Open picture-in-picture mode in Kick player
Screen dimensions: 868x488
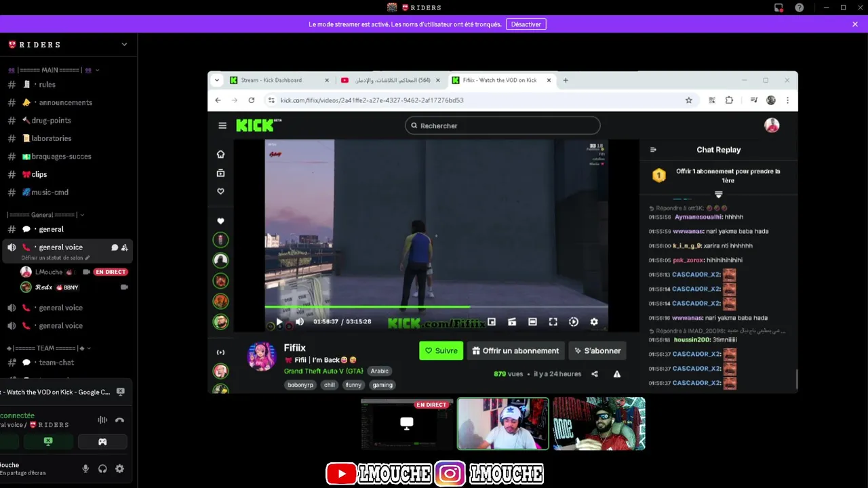492,322
